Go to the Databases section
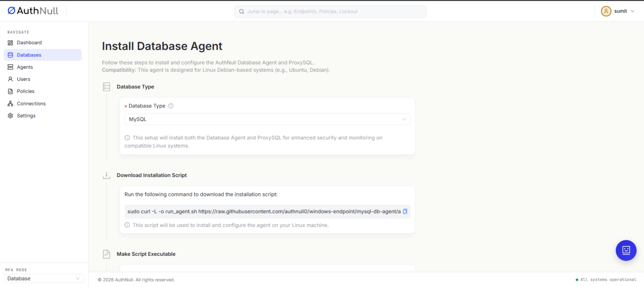This screenshot has width=644, height=287. coord(43,55)
